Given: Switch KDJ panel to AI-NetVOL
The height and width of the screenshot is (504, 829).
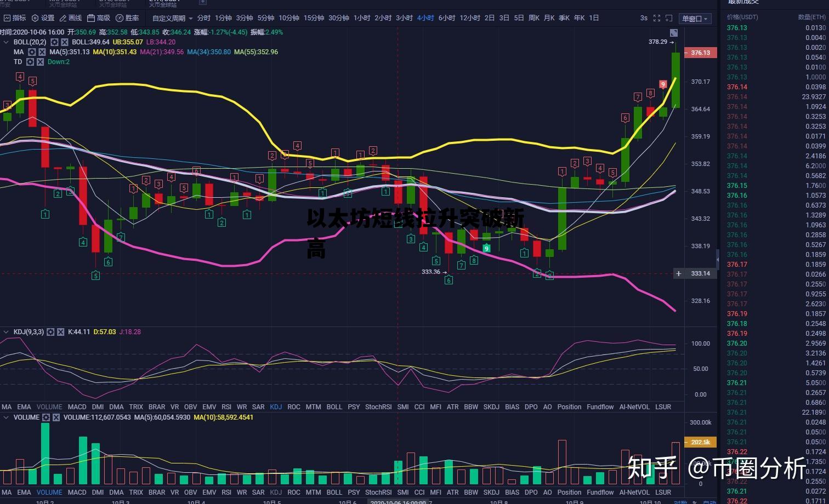Looking at the screenshot, I should (x=634, y=407).
